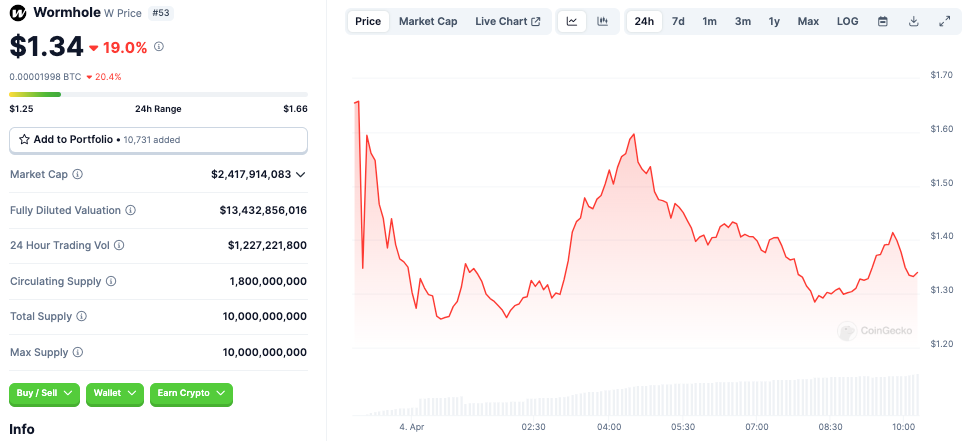Screen dimensions: 968x441
Task: Click the #53 rank badge
Action: [x=161, y=13]
